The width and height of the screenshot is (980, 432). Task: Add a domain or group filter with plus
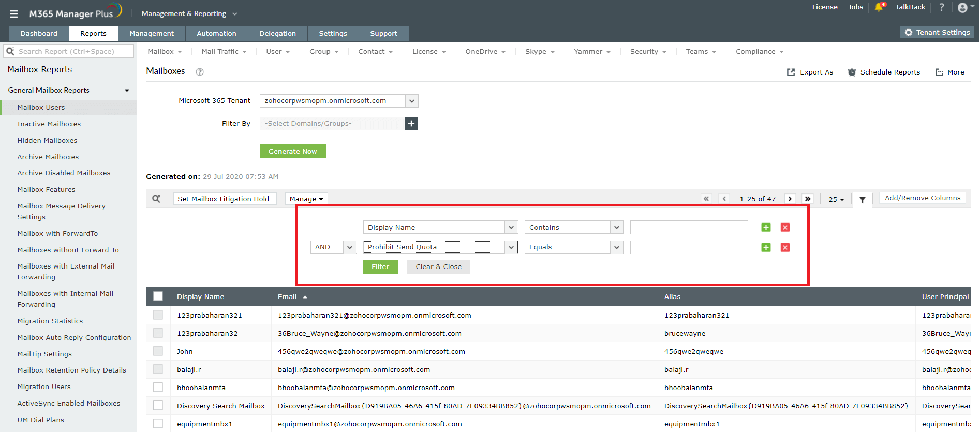411,124
